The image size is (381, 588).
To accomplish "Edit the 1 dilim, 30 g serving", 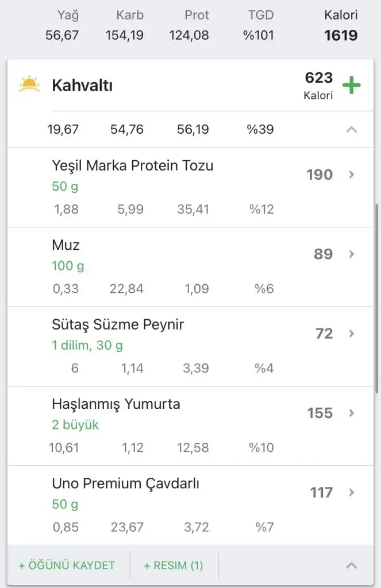I will click(x=87, y=346).
